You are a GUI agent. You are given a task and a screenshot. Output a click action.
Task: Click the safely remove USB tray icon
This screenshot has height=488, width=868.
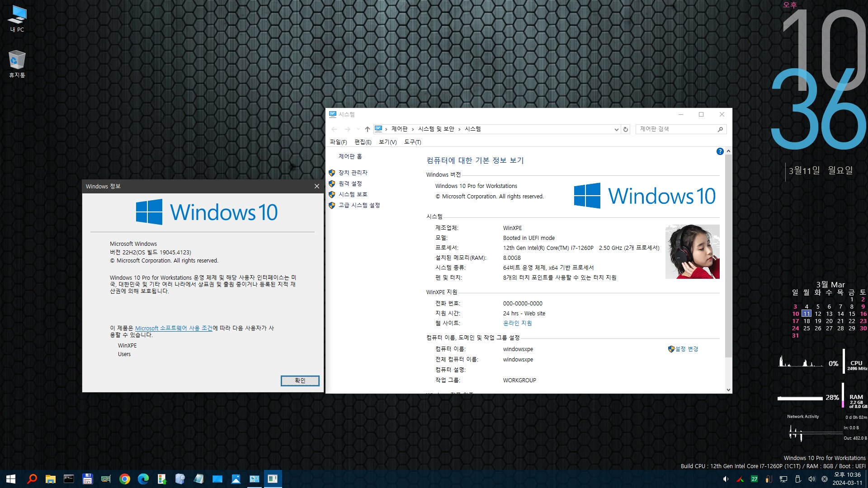pos(797,479)
